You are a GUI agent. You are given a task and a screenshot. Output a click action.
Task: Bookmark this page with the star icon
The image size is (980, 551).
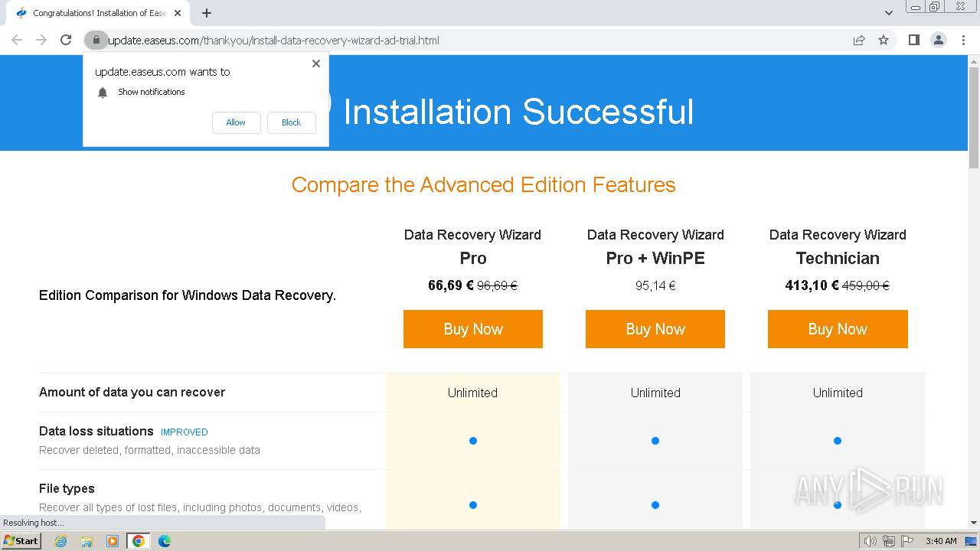coord(884,41)
